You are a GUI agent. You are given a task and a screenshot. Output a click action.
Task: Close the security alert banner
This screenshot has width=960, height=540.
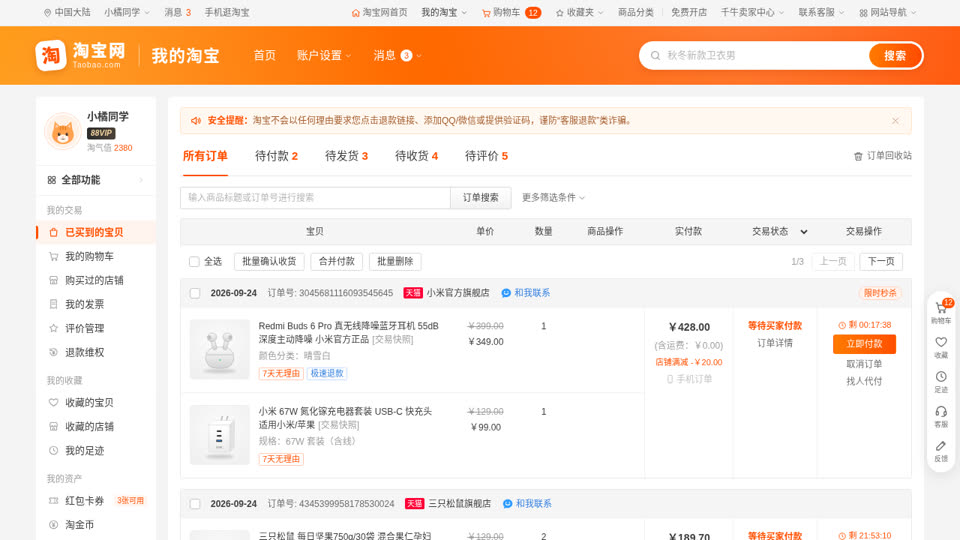pyautogui.click(x=895, y=121)
